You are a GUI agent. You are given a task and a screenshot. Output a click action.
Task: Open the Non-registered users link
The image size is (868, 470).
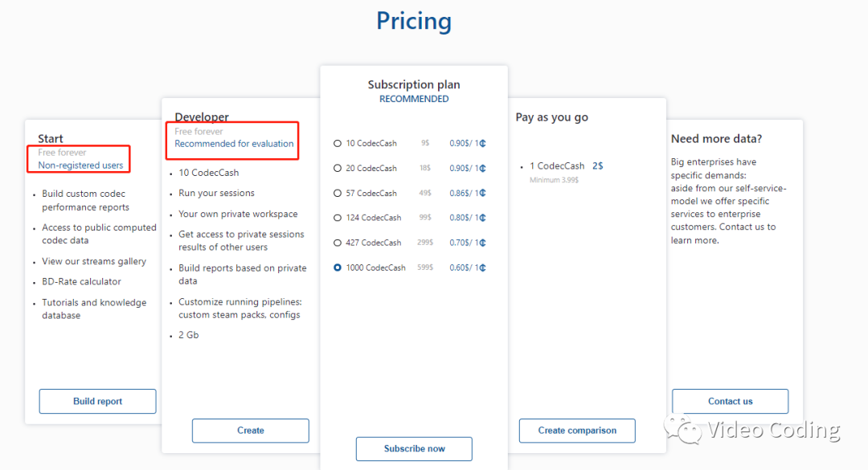80,166
